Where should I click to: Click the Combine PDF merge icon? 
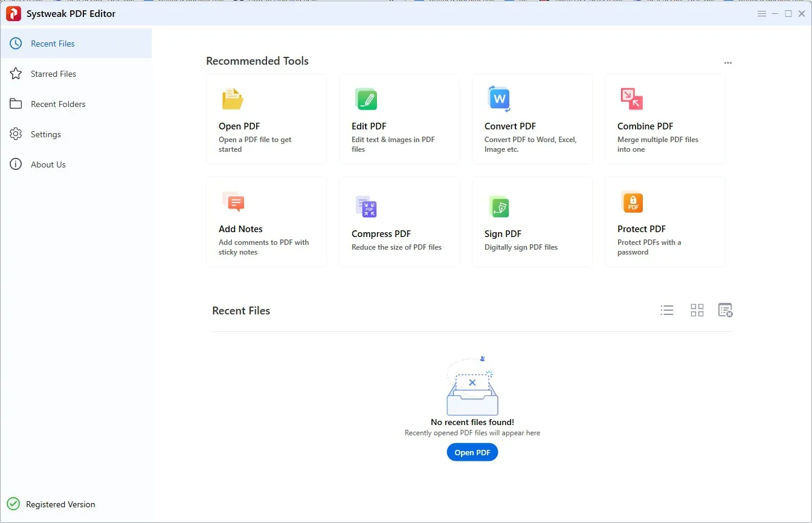pos(632,99)
